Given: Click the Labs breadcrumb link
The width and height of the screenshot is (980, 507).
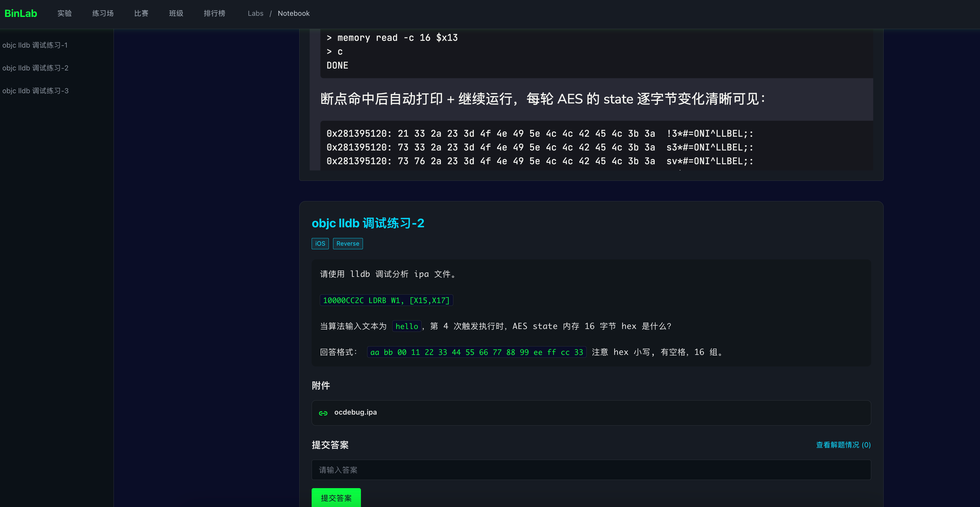Looking at the screenshot, I should [255, 13].
